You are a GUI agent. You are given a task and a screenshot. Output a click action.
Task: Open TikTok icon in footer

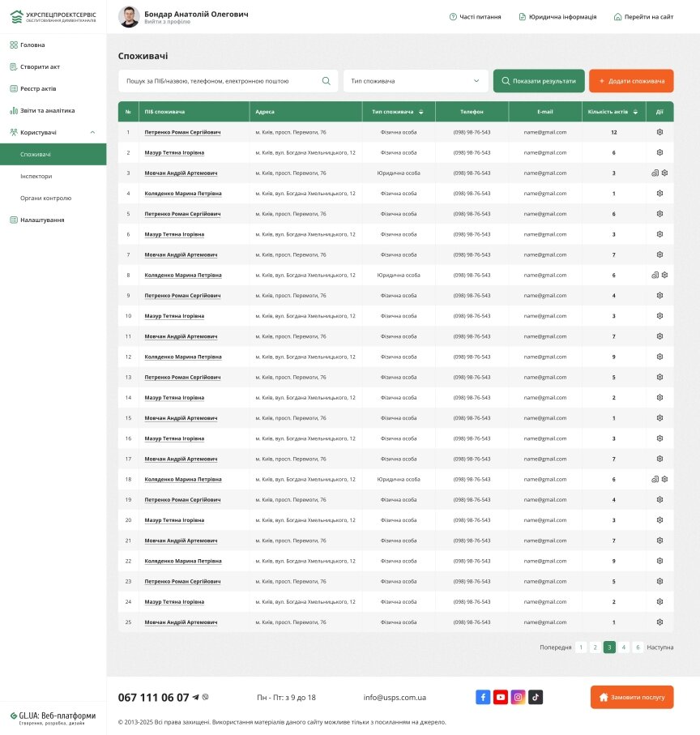536,697
